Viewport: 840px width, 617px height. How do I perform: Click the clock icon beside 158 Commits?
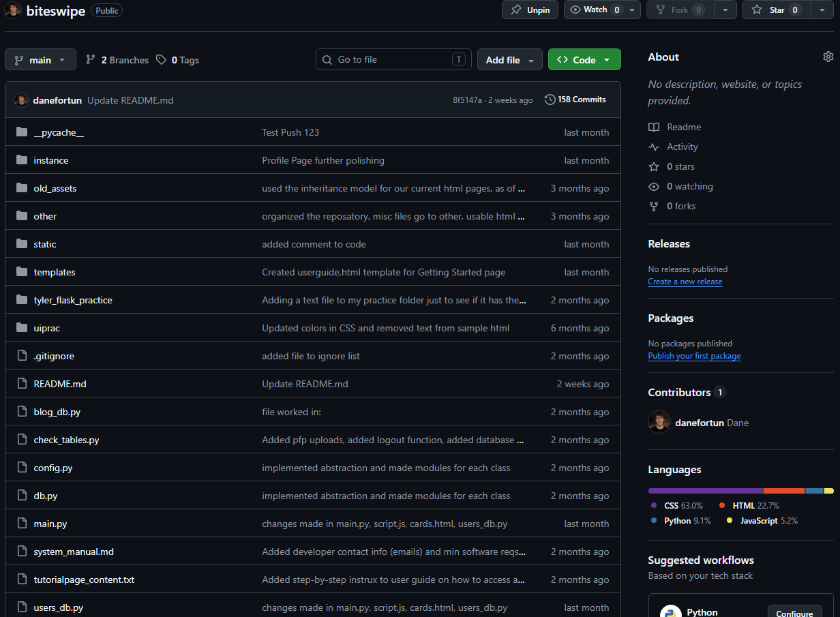pyautogui.click(x=550, y=100)
